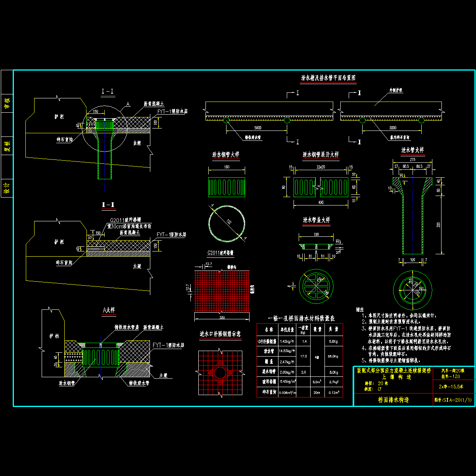The image size is (476, 476).
Task: Click the '泄水管盖大样' heading
Action: pos(316,220)
